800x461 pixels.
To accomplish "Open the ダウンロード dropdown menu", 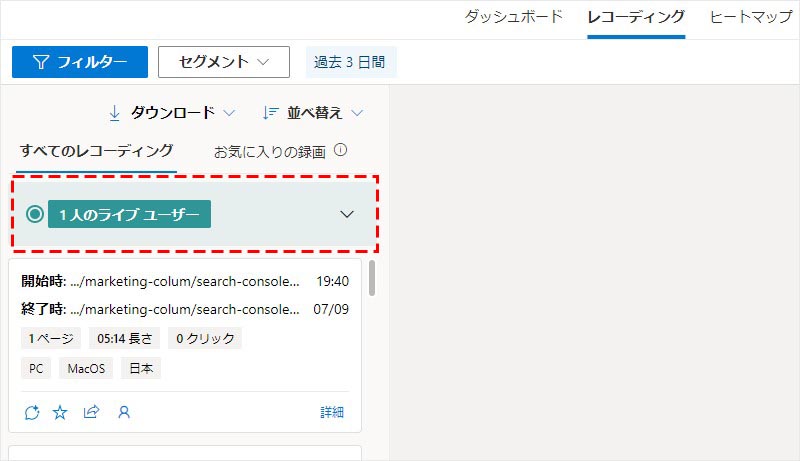I will tap(171, 113).
